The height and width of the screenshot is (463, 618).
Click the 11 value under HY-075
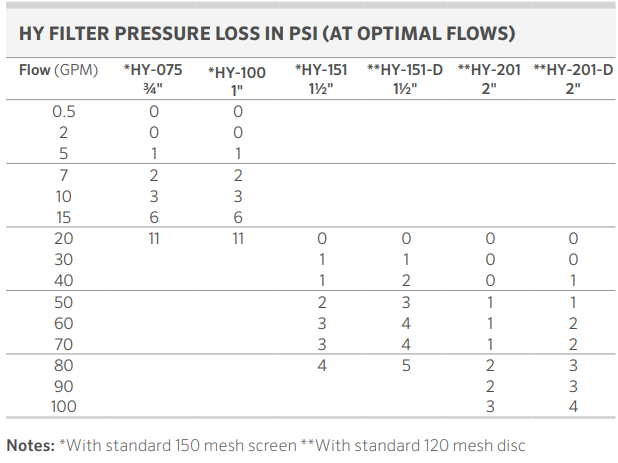154,239
